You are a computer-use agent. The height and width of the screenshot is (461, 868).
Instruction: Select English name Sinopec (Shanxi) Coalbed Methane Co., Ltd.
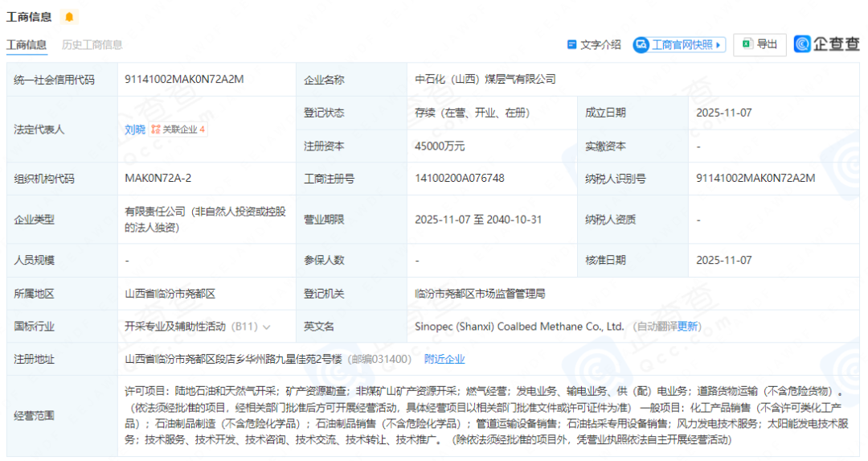(x=519, y=327)
